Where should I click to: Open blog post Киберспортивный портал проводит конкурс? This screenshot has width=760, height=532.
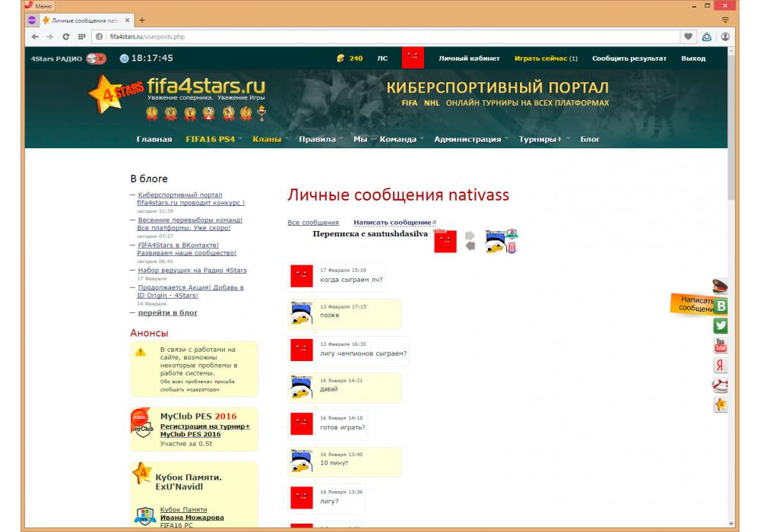(191, 198)
